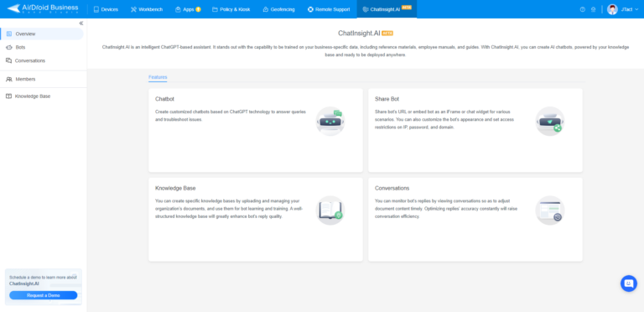Click the Share Bot card illustration
644x312 pixels.
[550, 121]
